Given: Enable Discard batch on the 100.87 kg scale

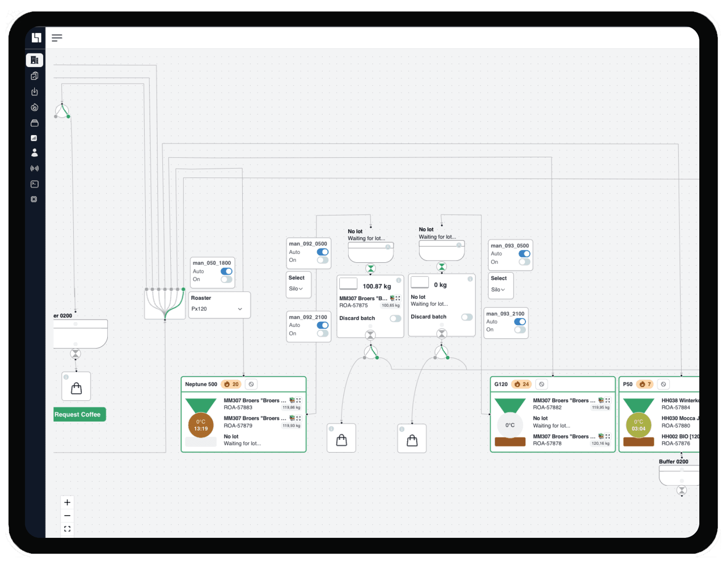Looking at the screenshot, I should [x=395, y=318].
